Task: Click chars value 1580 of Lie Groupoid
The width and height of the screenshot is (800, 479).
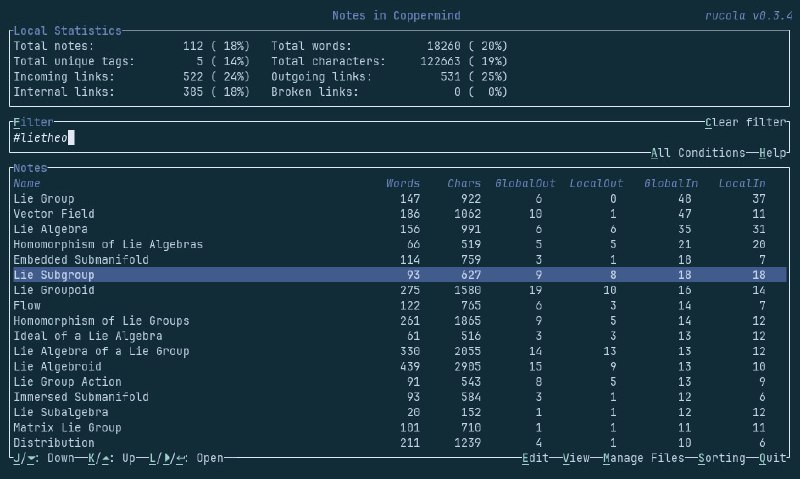Action: point(467,290)
